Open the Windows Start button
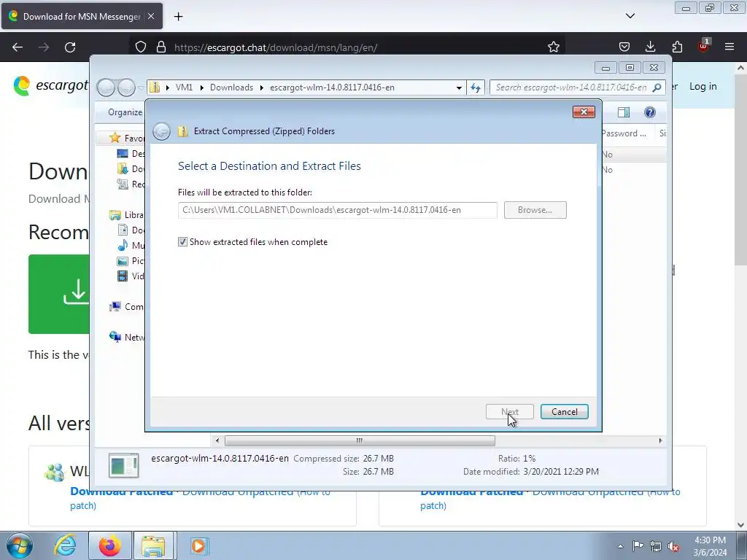 coord(20,545)
